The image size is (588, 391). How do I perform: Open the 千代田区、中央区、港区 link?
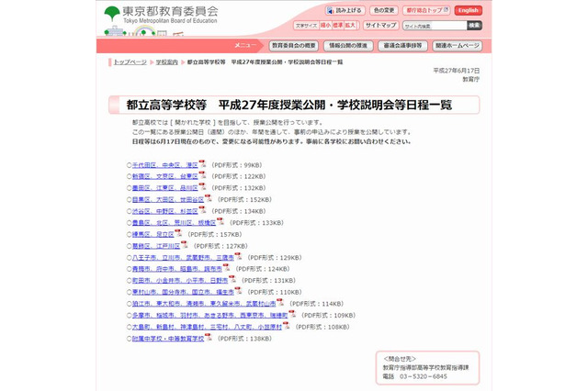click(165, 165)
